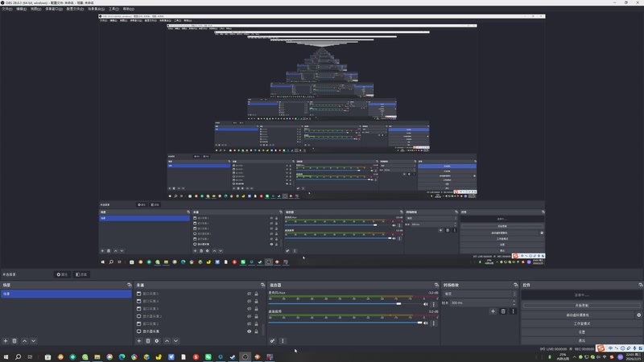Mute the Mic/Aux audio track
Viewport: 644px width, 362px height.
[426, 304]
